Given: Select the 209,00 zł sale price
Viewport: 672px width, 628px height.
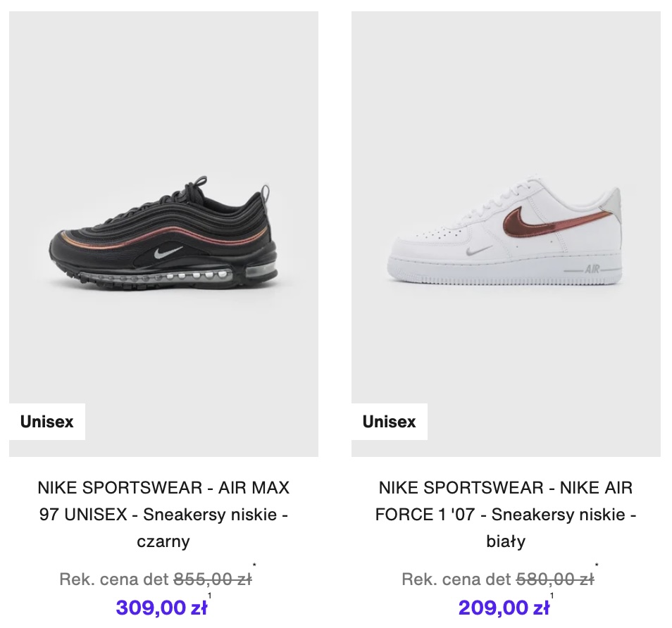Looking at the screenshot, I should [x=504, y=607].
